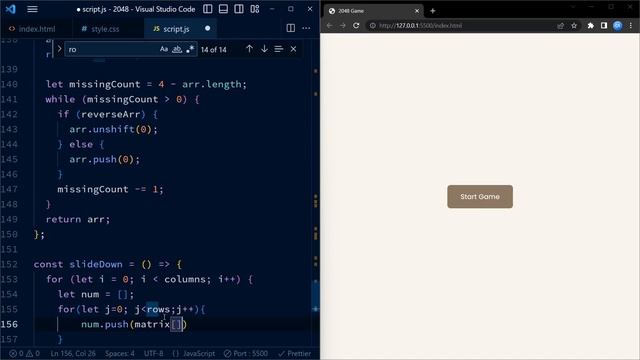The height and width of the screenshot is (360, 640).
Task: Click errors and warnings status item
Action: [24, 353]
